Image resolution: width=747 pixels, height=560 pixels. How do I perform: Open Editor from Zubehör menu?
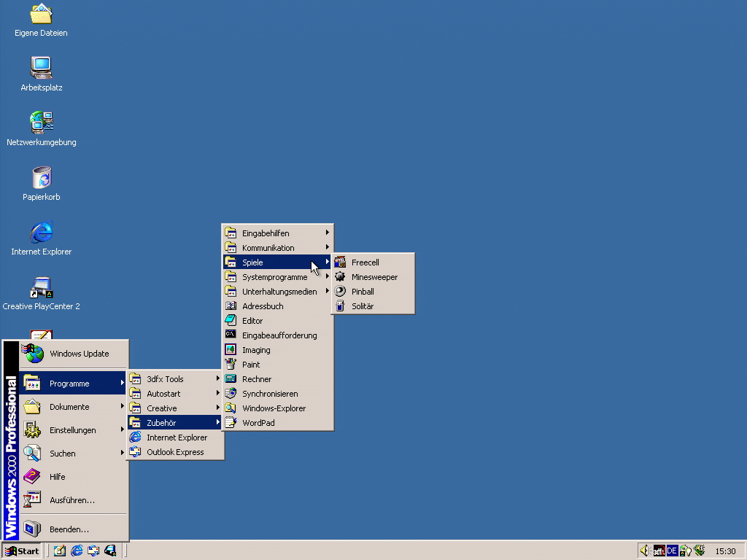(278, 321)
